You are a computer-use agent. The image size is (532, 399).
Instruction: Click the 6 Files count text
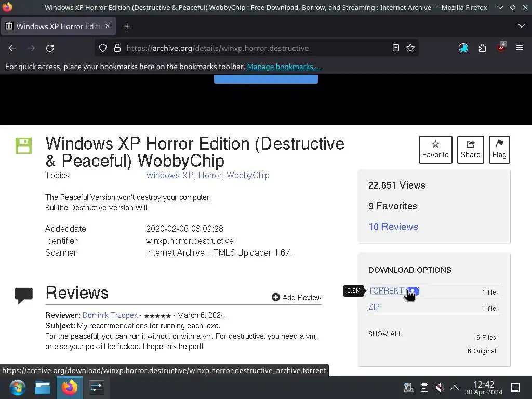pyautogui.click(x=486, y=338)
